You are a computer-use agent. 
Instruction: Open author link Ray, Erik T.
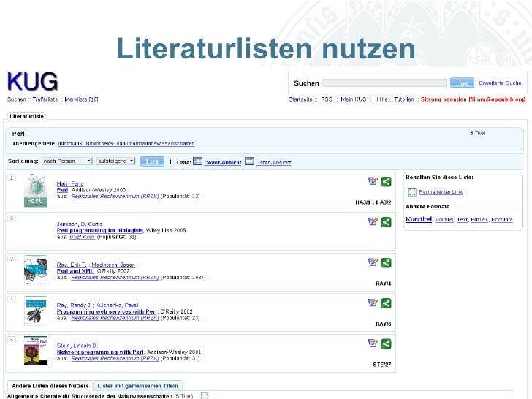72,265
